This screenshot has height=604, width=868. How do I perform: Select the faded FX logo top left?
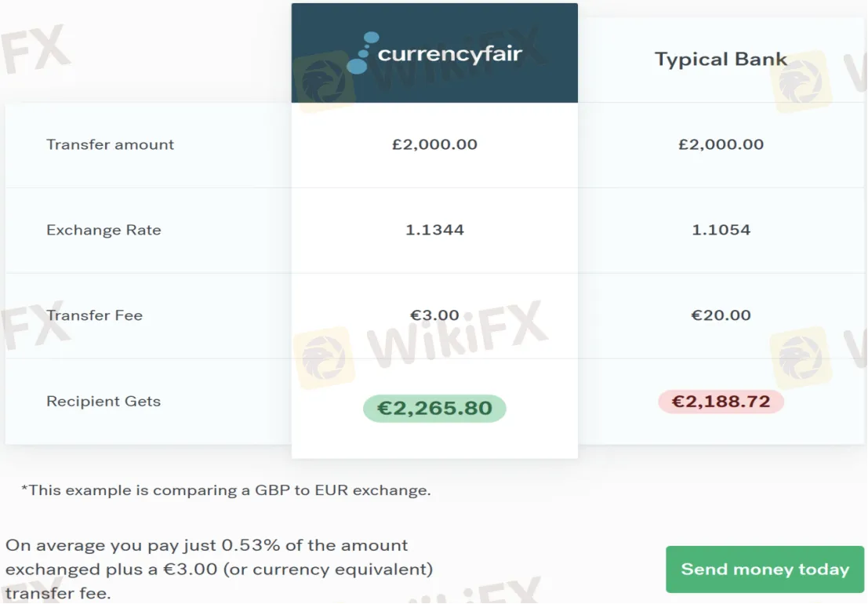pos(35,47)
